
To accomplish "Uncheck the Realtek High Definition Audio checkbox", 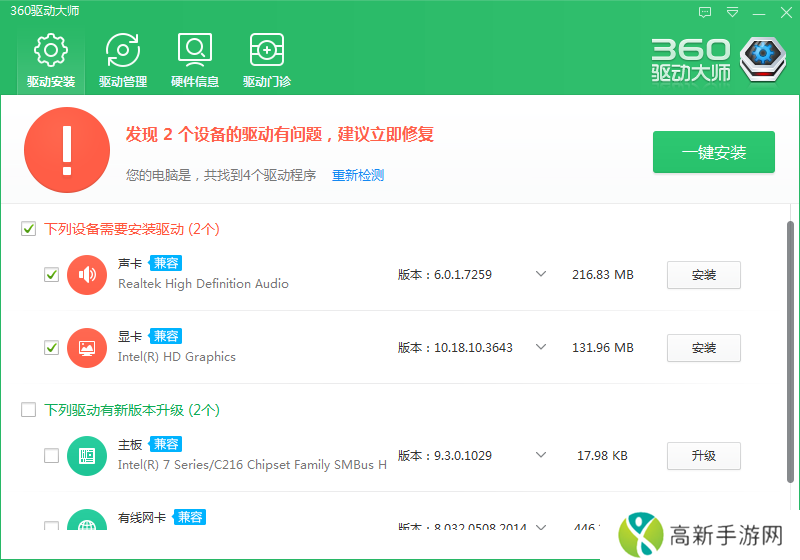I will (52, 275).
